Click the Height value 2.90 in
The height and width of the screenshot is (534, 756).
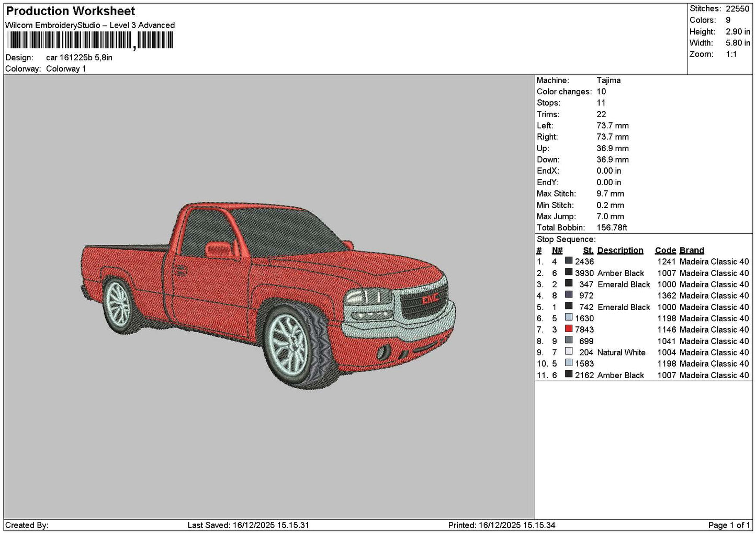pyautogui.click(x=738, y=32)
